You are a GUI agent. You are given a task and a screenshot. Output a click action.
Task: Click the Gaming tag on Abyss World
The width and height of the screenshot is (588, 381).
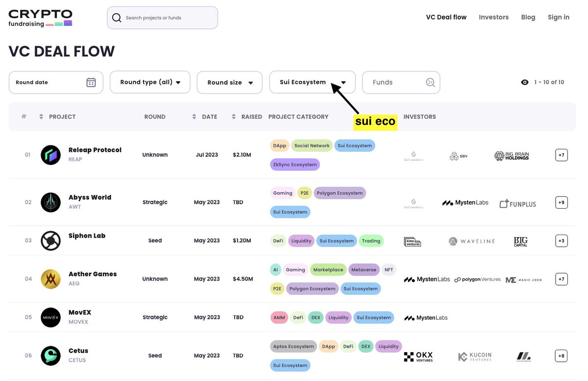point(283,193)
